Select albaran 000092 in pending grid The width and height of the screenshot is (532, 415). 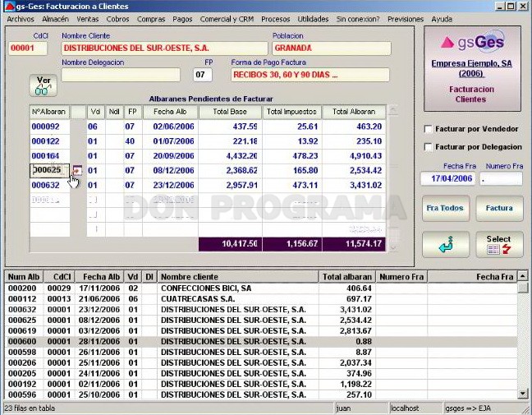[x=45, y=127]
